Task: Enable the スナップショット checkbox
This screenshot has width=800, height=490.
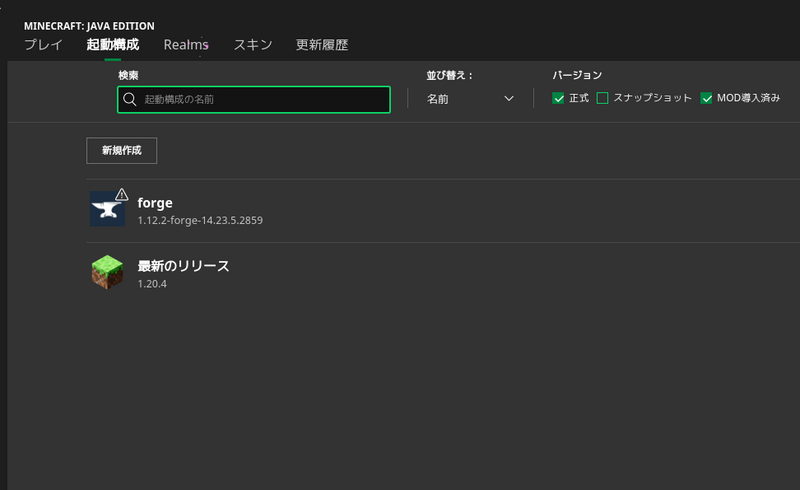Action: pyautogui.click(x=602, y=98)
